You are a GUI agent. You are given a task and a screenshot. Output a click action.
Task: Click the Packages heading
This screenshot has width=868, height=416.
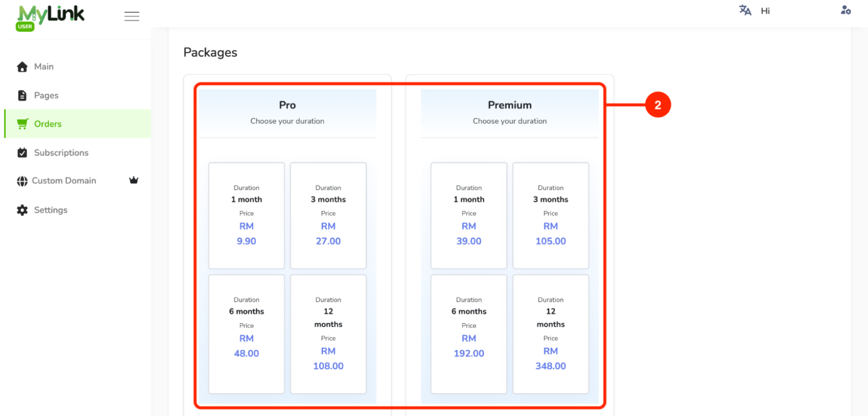coord(210,53)
